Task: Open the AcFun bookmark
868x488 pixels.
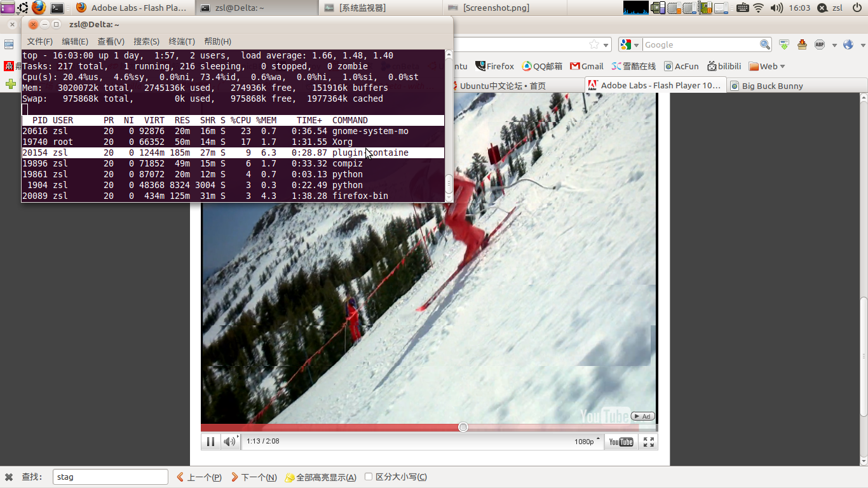Action: pyautogui.click(x=681, y=66)
